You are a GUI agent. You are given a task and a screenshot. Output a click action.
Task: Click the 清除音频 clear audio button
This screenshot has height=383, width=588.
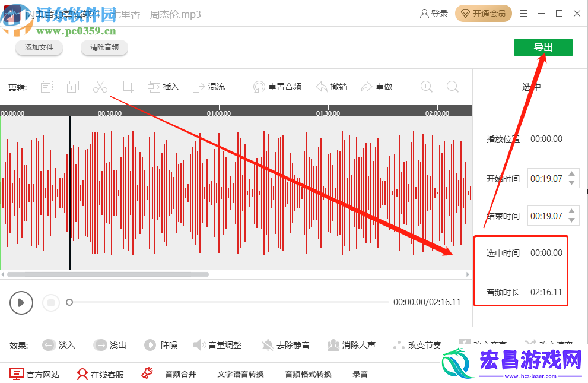pos(104,48)
